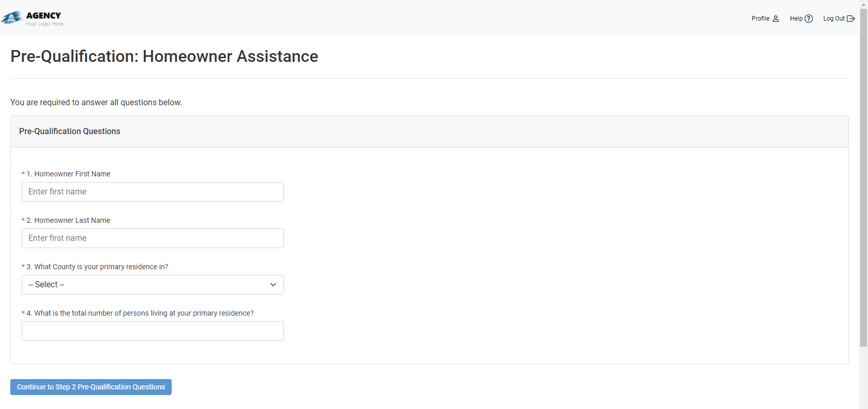Focus the Homeowner First Name input field
Image resolution: width=868 pixels, height=409 pixels.
(x=153, y=192)
